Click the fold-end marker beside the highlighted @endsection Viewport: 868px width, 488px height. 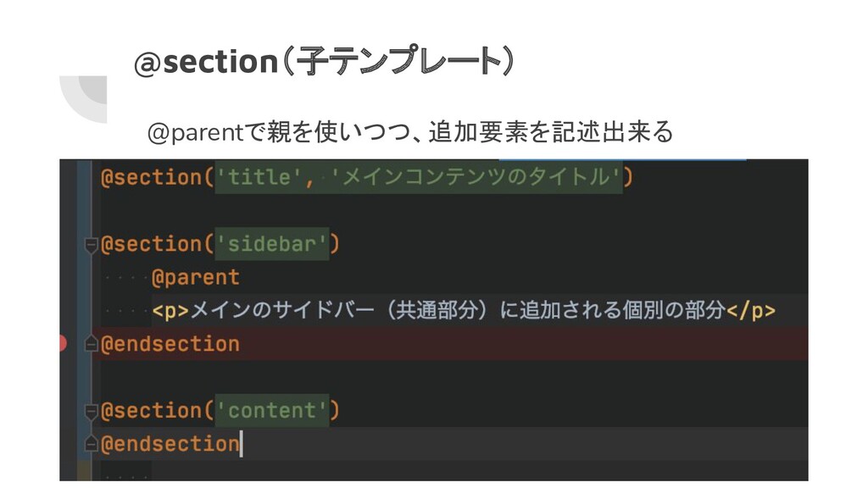(92, 344)
